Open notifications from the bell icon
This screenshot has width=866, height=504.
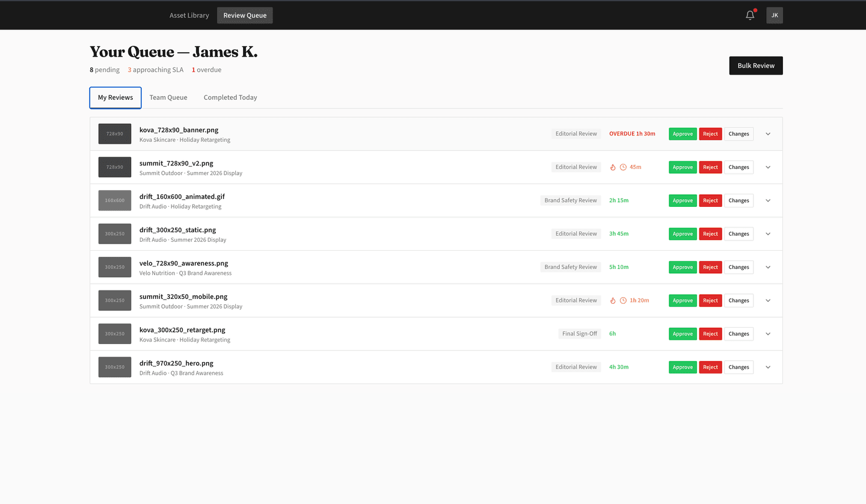(749, 14)
